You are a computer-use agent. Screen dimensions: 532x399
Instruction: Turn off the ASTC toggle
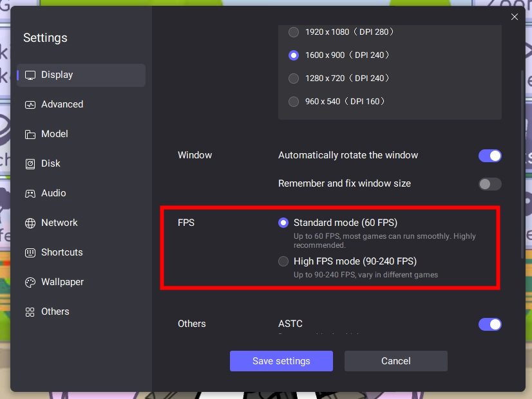pyautogui.click(x=489, y=324)
